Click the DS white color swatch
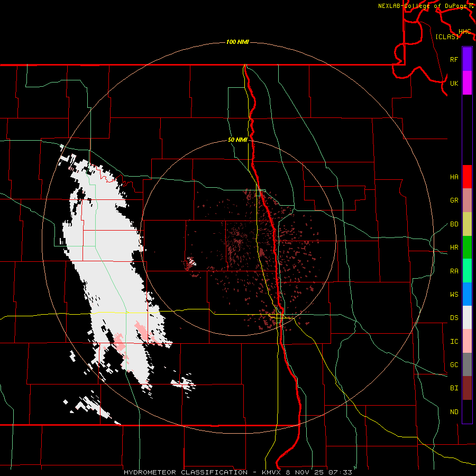476x476 pixels. click(467, 317)
